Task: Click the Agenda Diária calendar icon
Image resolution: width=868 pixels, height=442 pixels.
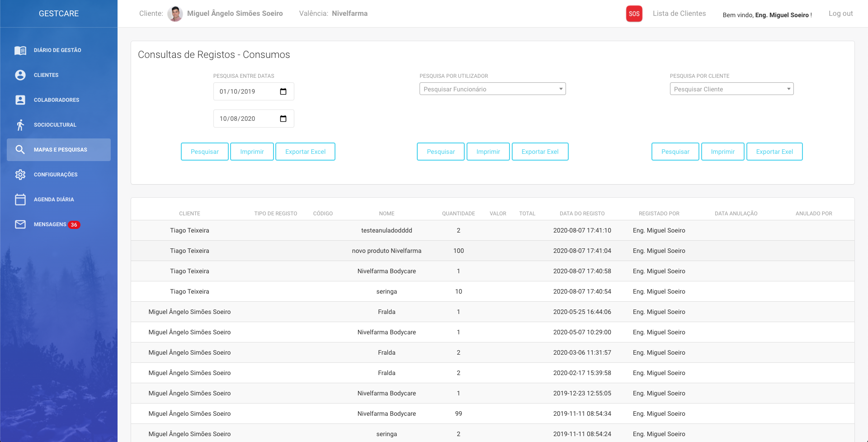Action: 20,200
